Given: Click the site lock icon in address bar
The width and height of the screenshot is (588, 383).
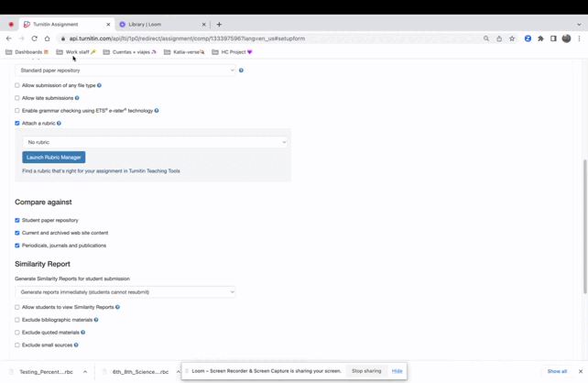Looking at the screenshot, I should coord(62,38).
